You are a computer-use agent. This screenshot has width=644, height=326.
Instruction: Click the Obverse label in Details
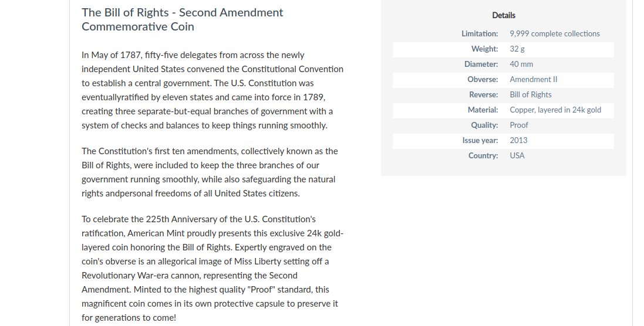coord(483,79)
